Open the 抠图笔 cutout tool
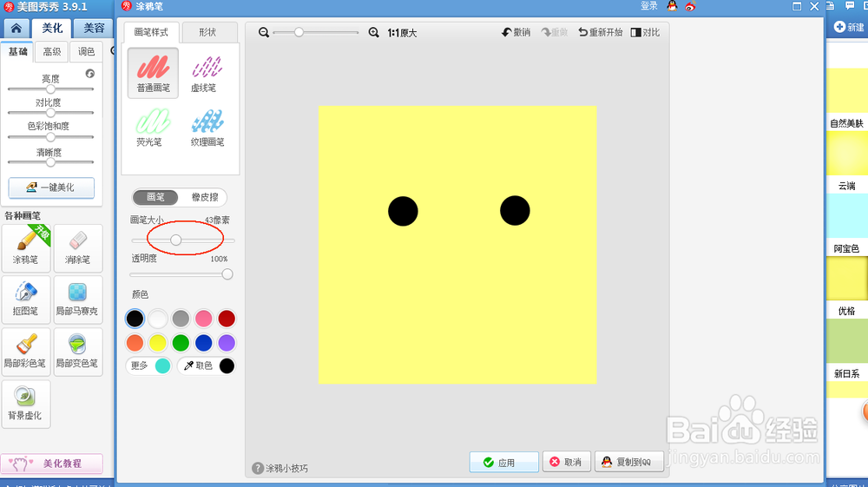 click(26, 299)
